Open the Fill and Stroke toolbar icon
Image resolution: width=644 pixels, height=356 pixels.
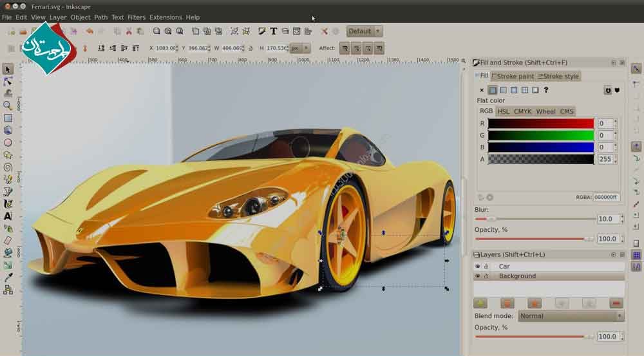point(261,31)
